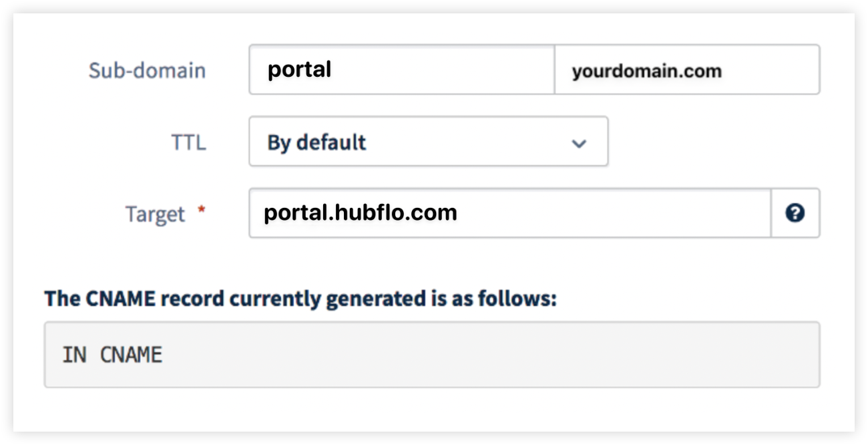
Task: Click inside the generated CNAME record box
Action: (432, 355)
